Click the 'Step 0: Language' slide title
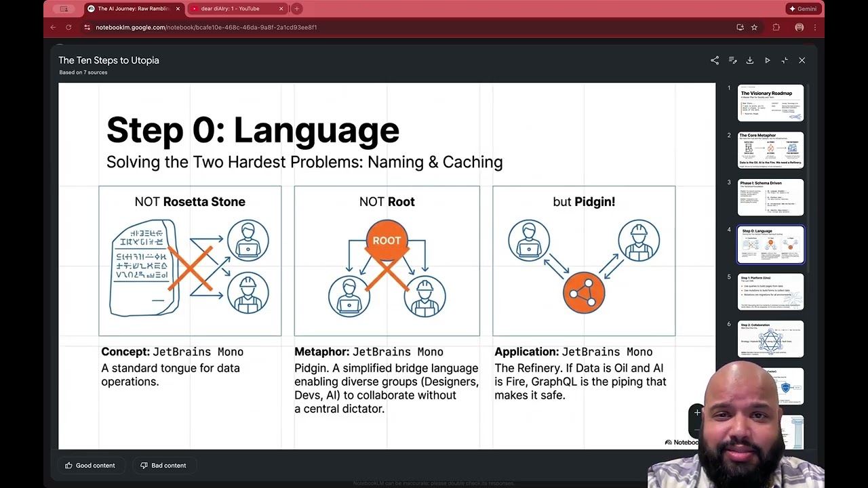 [253, 129]
